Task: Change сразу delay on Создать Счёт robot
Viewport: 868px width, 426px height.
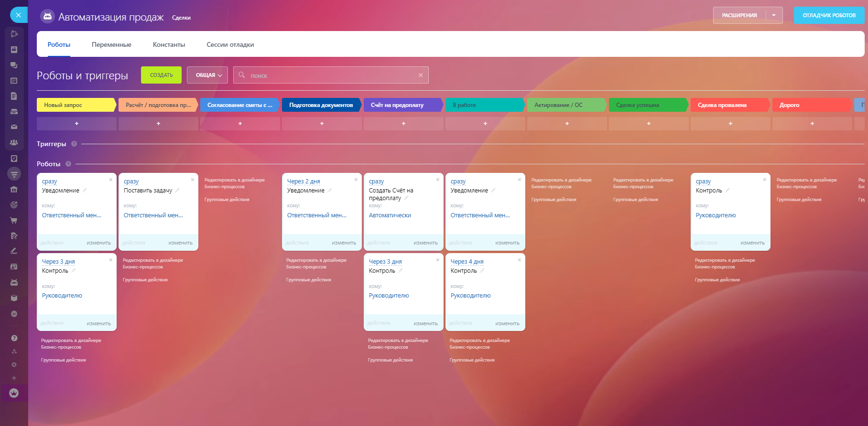Action: point(376,181)
